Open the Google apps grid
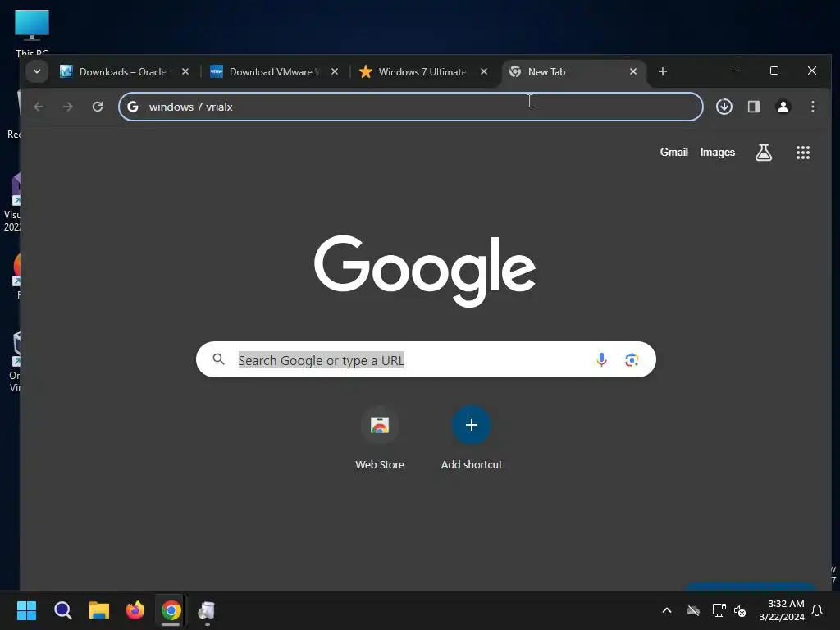Viewport: 840px width, 630px height. [x=803, y=153]
